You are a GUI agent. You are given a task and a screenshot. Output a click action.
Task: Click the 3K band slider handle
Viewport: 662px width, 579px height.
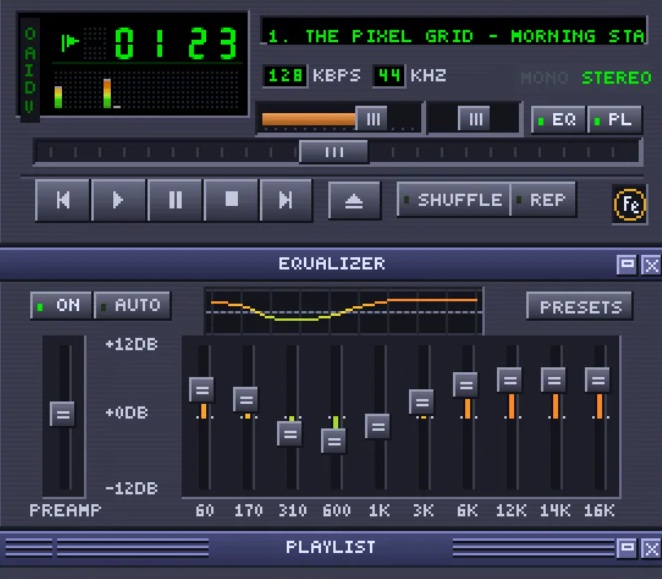(x=421, y=402)
